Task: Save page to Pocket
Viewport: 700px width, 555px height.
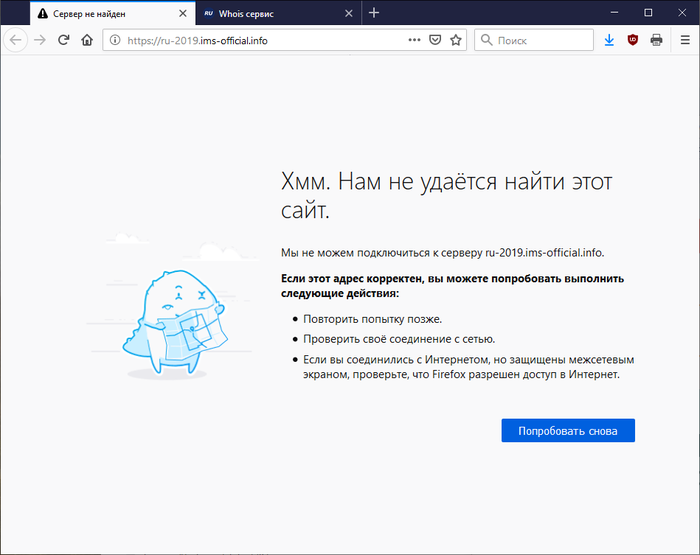Action: pos(435,40)
